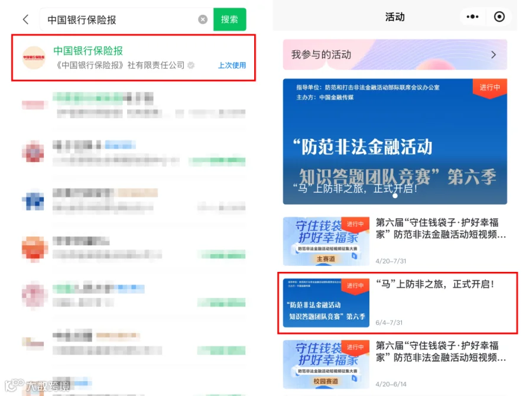Clear the search text with the X icon
Viewport: 532px width, 396px height.
point(203,20)
